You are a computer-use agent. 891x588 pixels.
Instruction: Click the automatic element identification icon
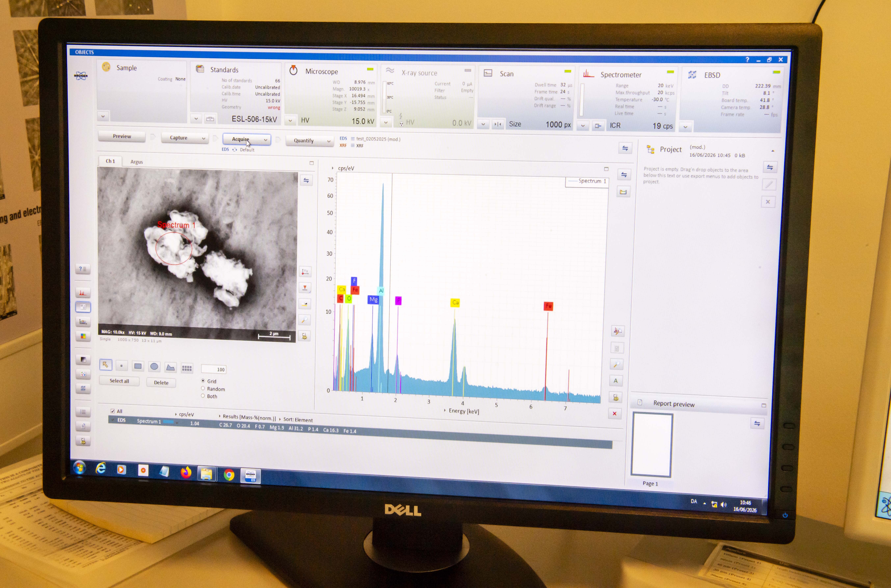click(617, 331)
